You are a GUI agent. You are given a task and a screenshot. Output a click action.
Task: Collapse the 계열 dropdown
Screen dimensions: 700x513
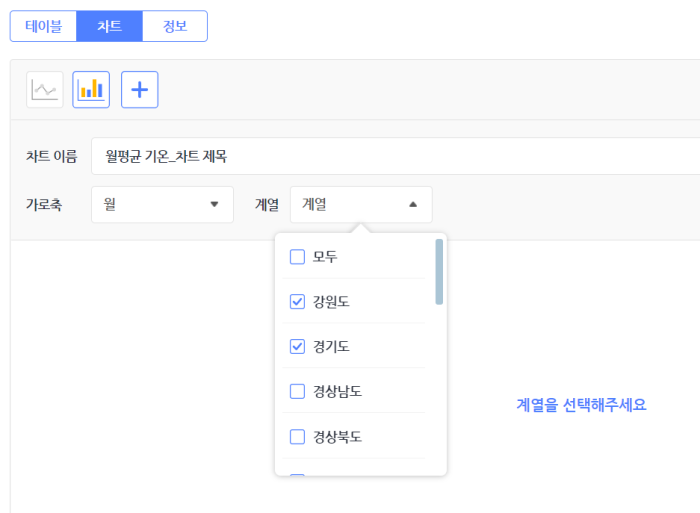click(361, 204)
